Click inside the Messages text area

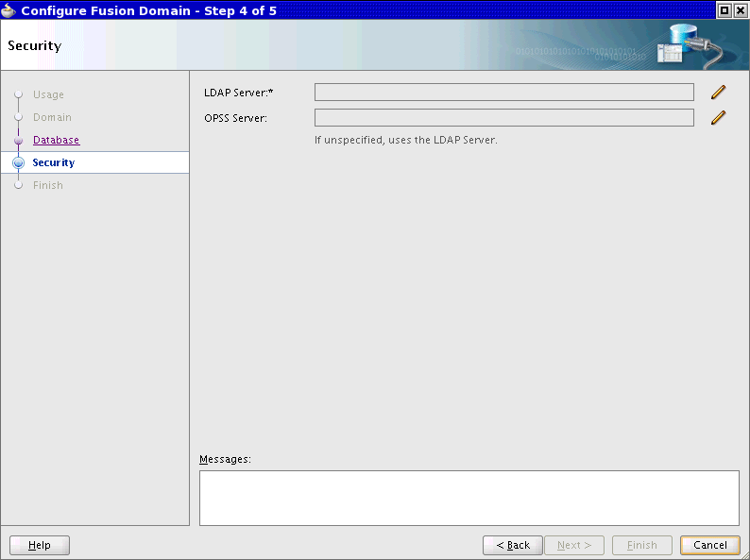pyautogui.click(x=469, y=498)
